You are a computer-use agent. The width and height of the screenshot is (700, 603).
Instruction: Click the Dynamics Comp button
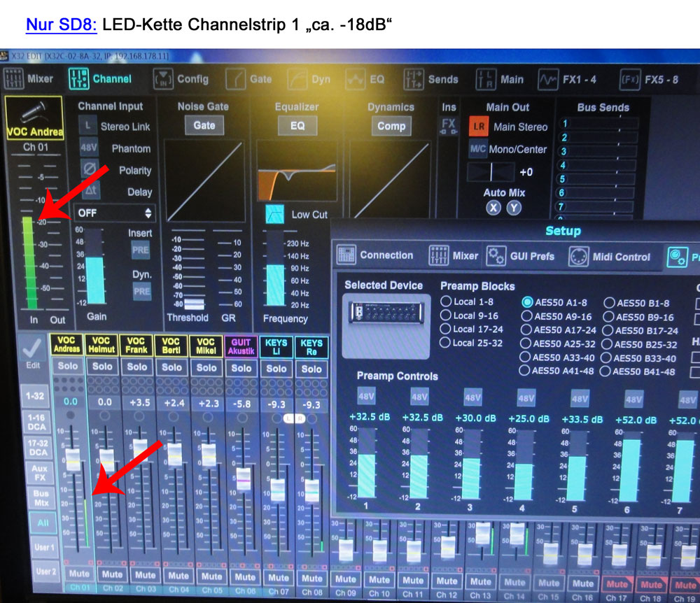(x=391, y=126)
